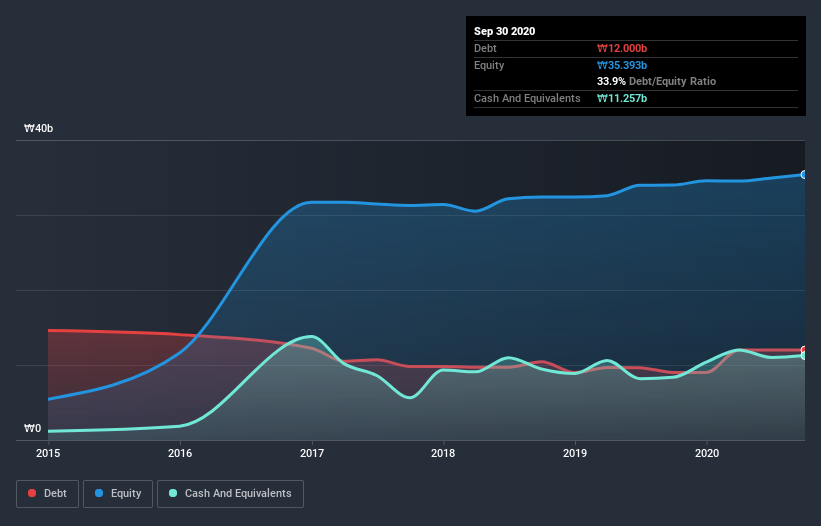Viewport: 821px width, 526px height.
Task: Click Cash And Equivalents label in tooltip
Action: (x=527, y=98)
